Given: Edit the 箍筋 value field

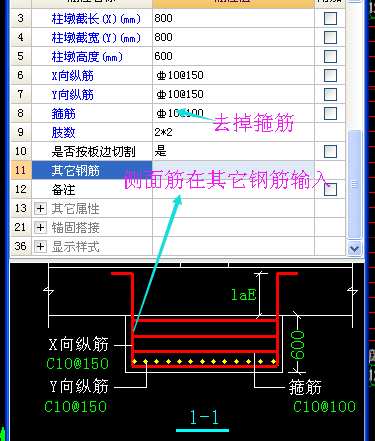Looking at the screenshot, I should coord(233,113).
